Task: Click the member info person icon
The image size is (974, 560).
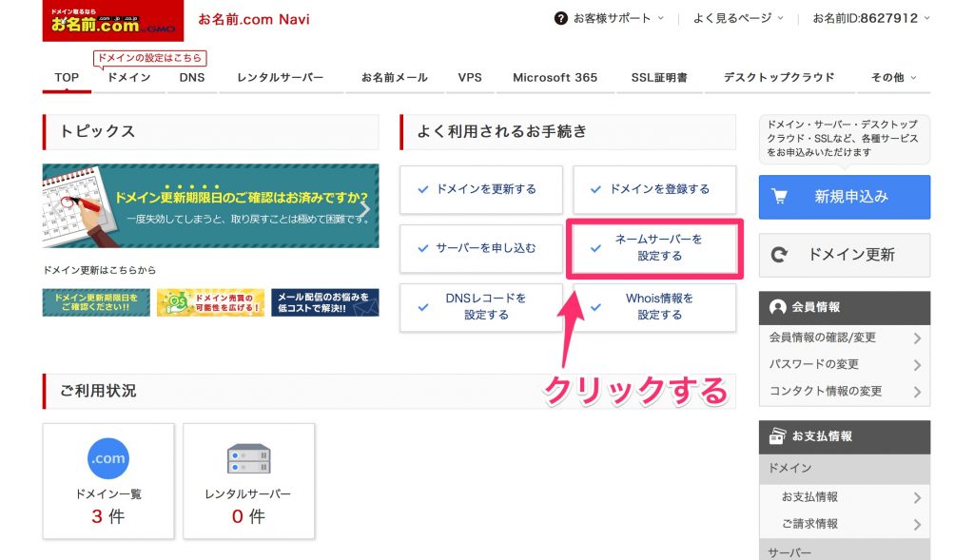Action: pos(778,307)
